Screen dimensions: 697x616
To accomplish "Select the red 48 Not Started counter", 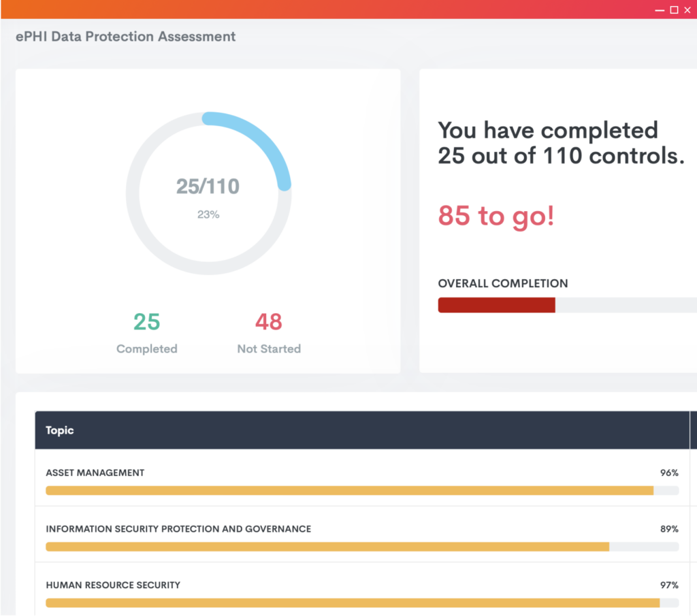I will (x=269, y=322).
